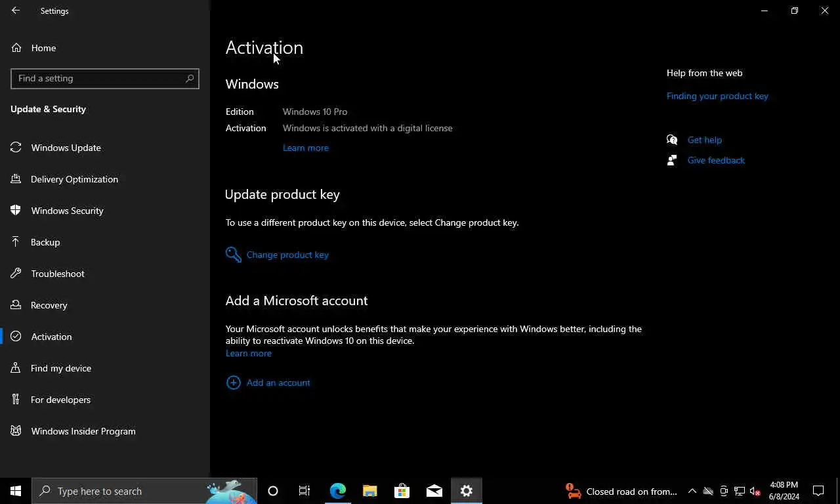Click the Cortana circle icon

coord(273,491)
